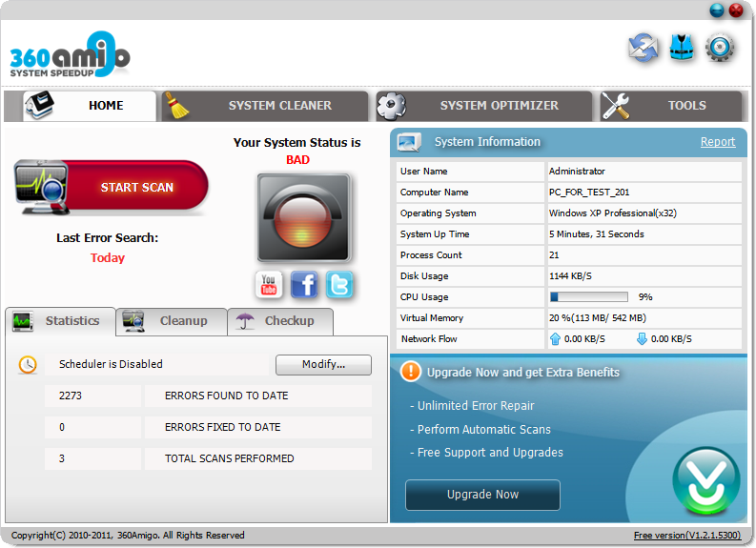756x548 pixels.
Task: Open the email update icon in header
Action: pyautogui.click(x=644, y=48)
